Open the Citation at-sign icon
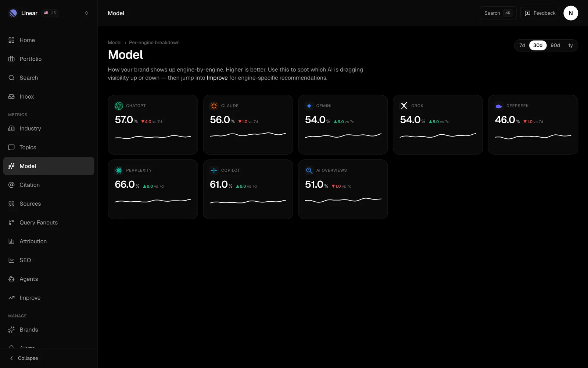The image size is (588, 368). point(11,185)
